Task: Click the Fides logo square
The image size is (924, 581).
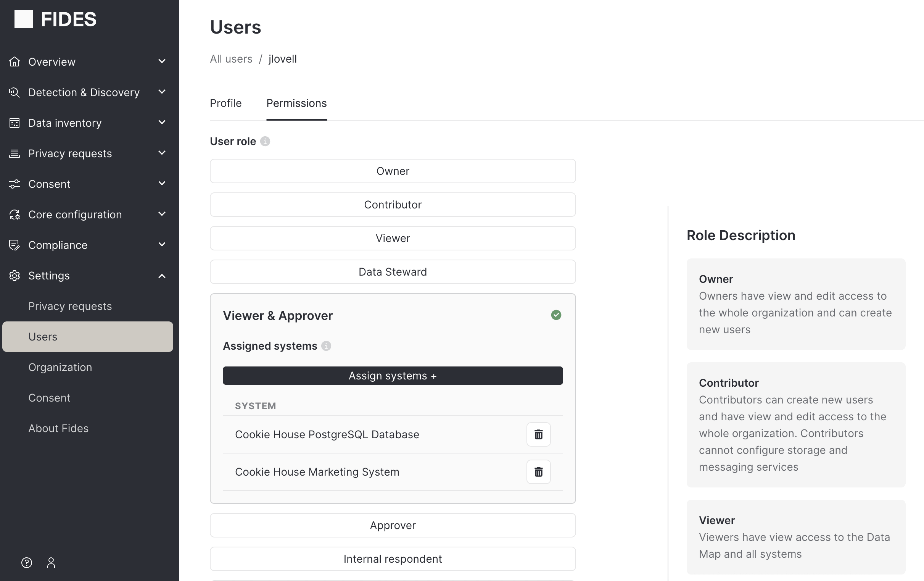Action: coord(23,19)
